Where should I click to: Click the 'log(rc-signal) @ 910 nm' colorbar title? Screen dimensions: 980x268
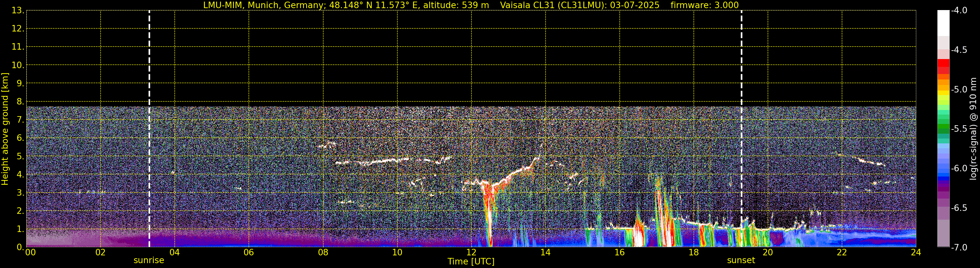coord(973,129)
